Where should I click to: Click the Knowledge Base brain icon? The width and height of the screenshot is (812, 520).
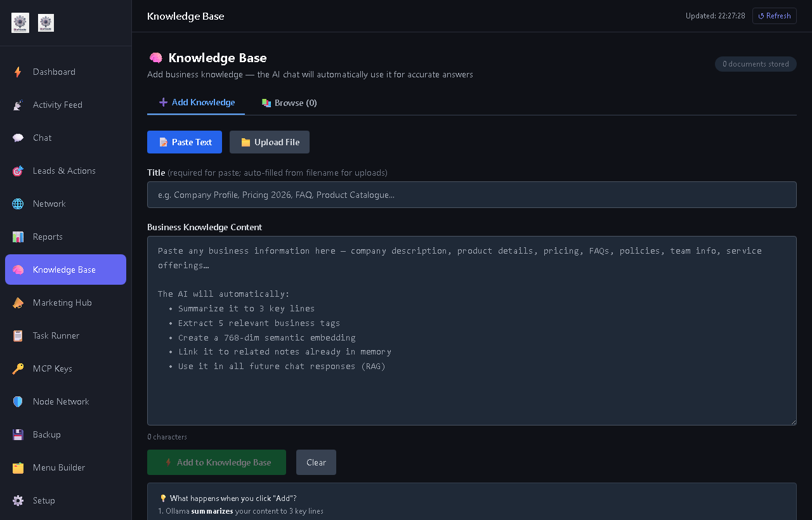click(x=18, y=270)
